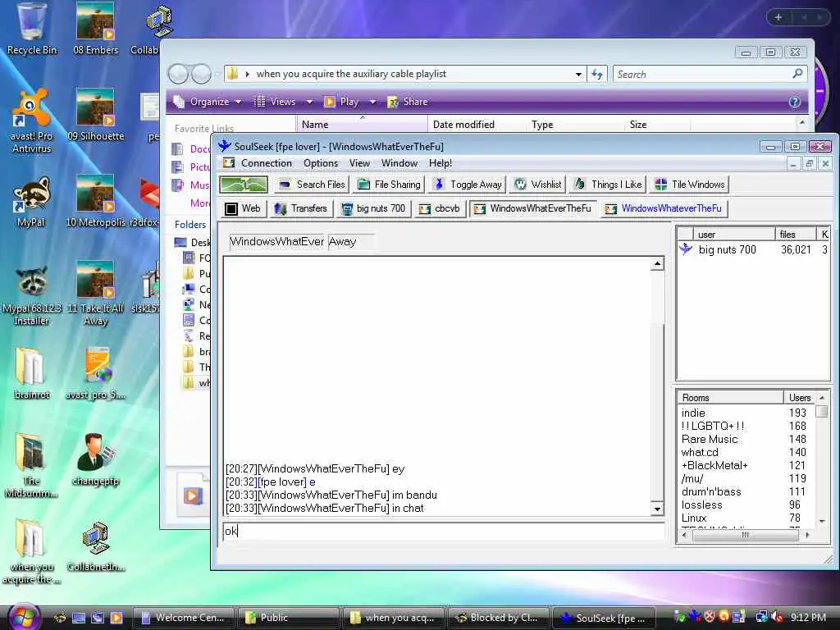840x630 pixels.
Task: Click Explorer refresh button beside address bar
Action: pos(597,75)
